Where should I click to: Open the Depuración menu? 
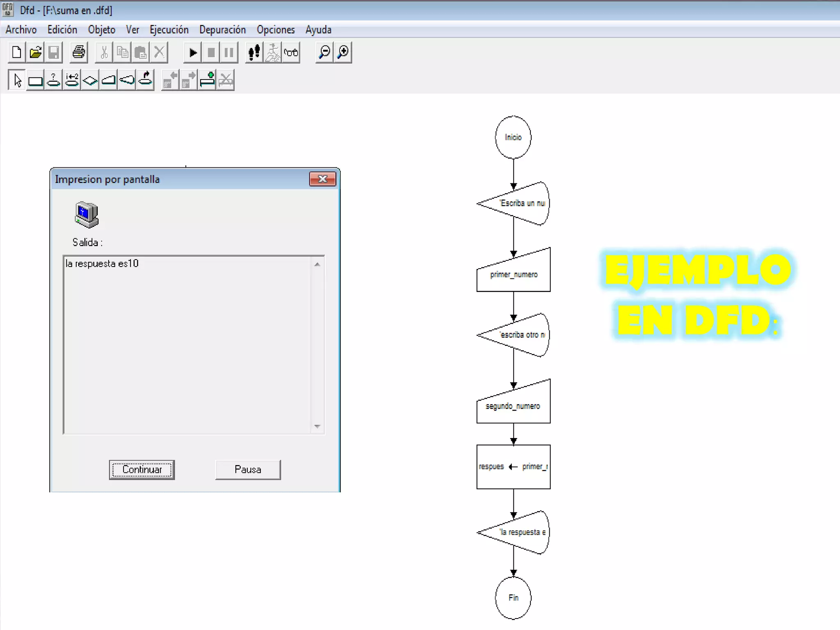click(x=222, y=30)
